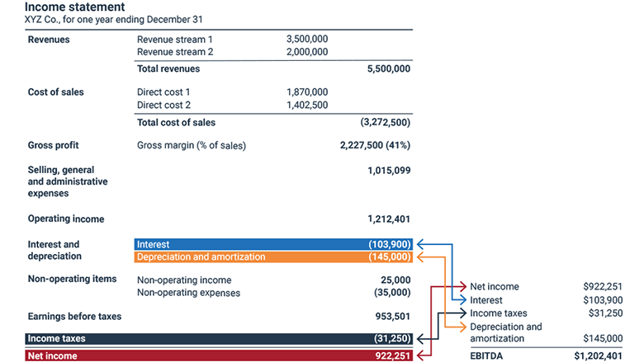The height and width of the screenshot is (362, 644).
Task: Click blue arrowhead before Interest in EBITDA list
Action: (x=464, y=300)
